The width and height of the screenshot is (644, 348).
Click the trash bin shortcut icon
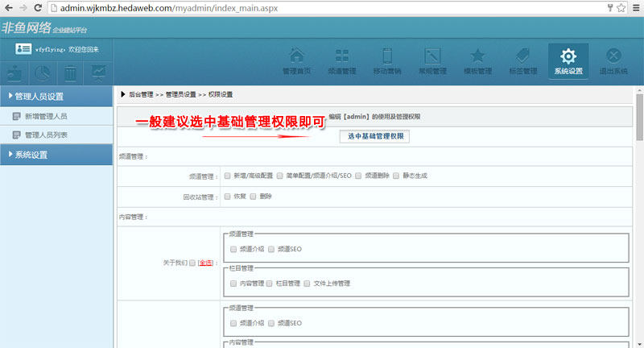click(71, 73)
